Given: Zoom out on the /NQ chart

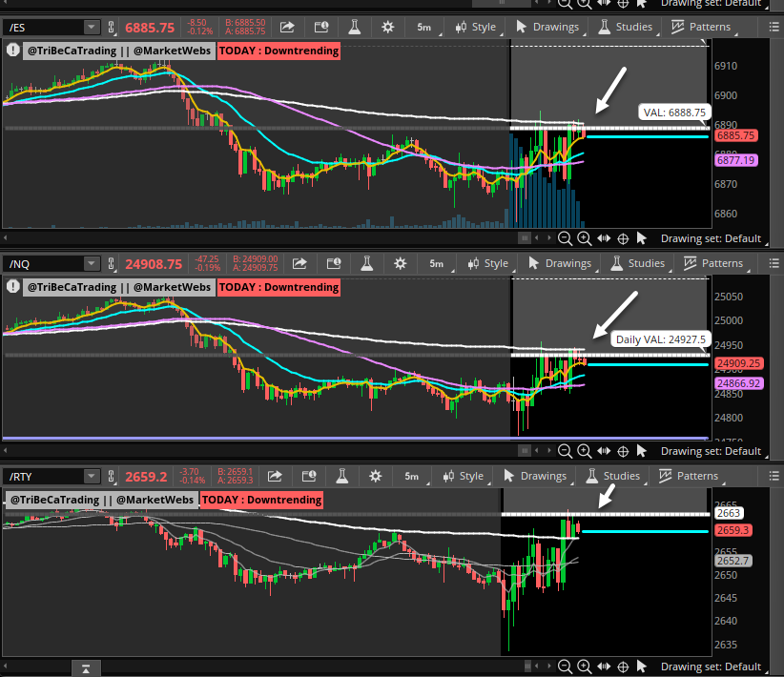Looking at the screenshot, I should pos(565,451).
